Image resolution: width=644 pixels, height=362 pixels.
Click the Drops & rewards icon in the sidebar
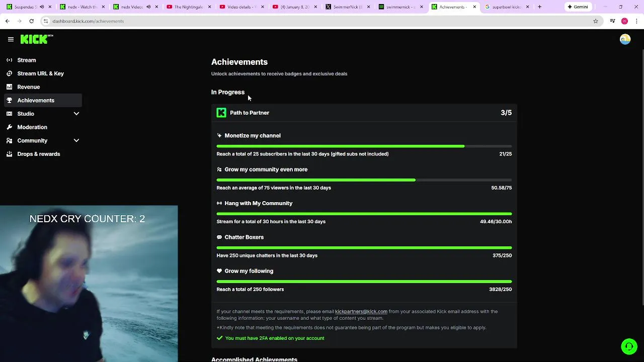click(9, 154)
